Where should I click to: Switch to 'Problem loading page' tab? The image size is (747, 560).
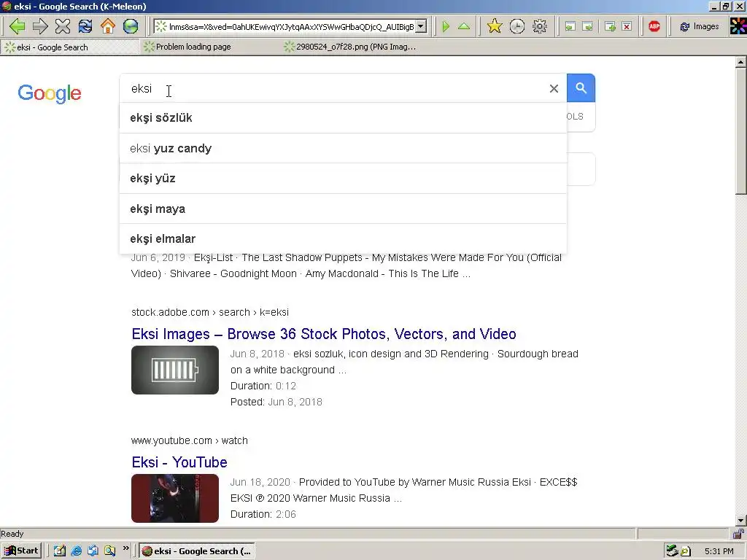[209, 47]
